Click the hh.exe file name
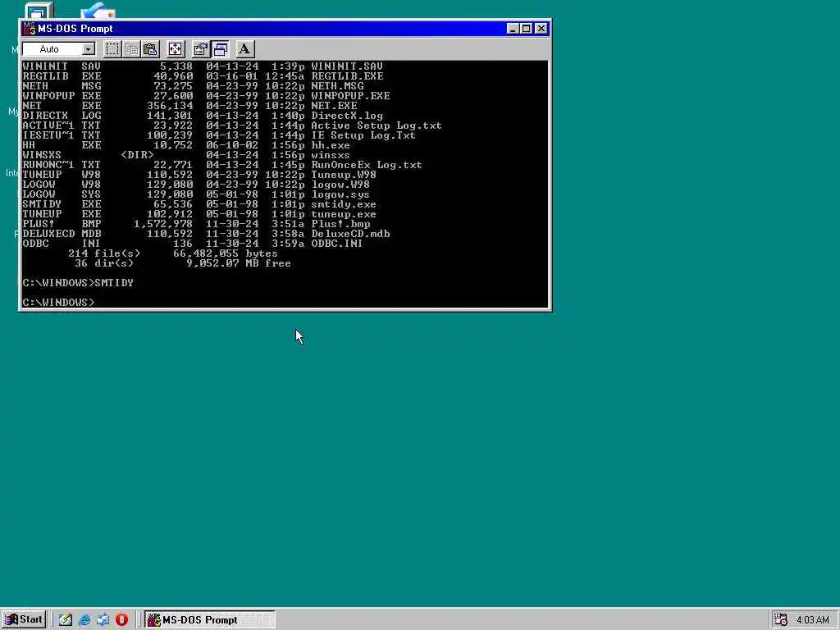840x630 pixels. (x=331, y=145)
